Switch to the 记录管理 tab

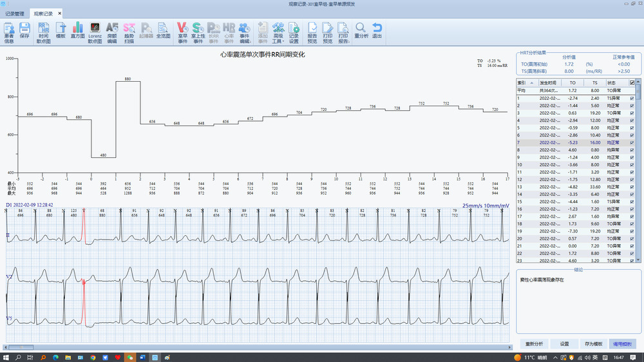[x=15, y=14]
